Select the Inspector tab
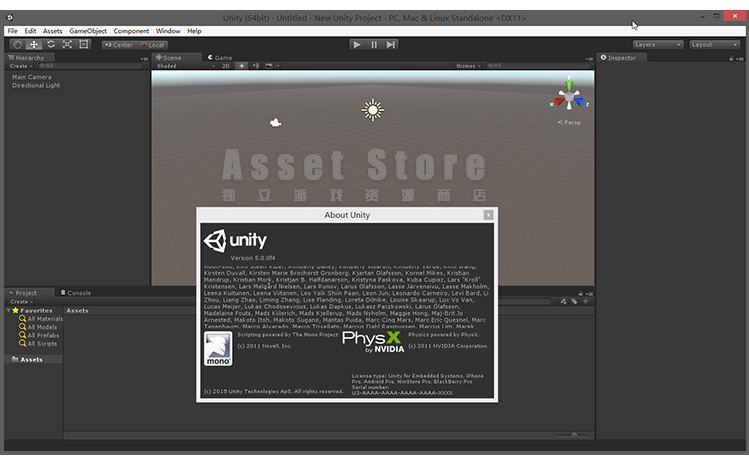The height and width of the screenshot is (466, 749). (622, 58)
